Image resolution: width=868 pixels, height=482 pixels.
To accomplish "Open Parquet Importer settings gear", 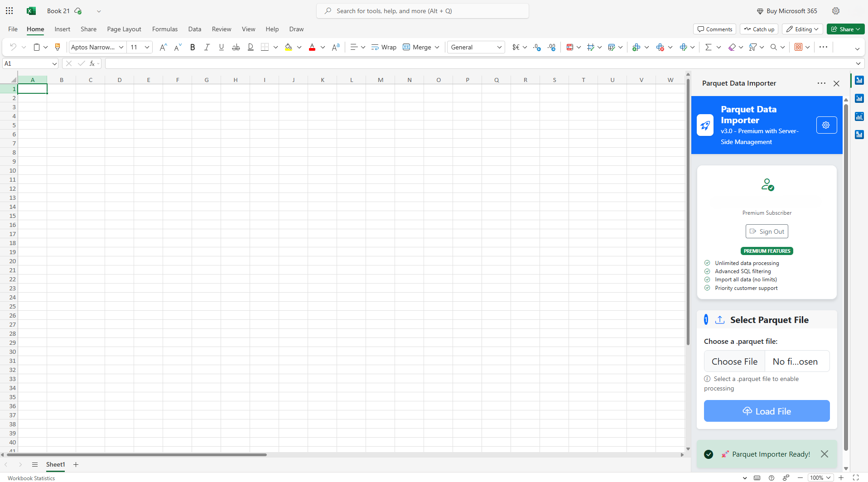I will tap(826, 125).
